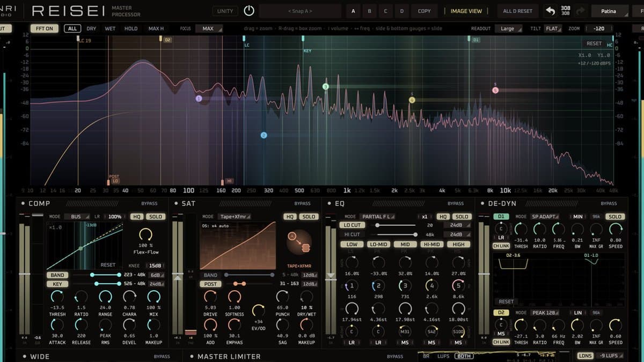Open the EQ MODE PARTIAL F L dropdown
The image size is (644, 362).
coord(377,217)
